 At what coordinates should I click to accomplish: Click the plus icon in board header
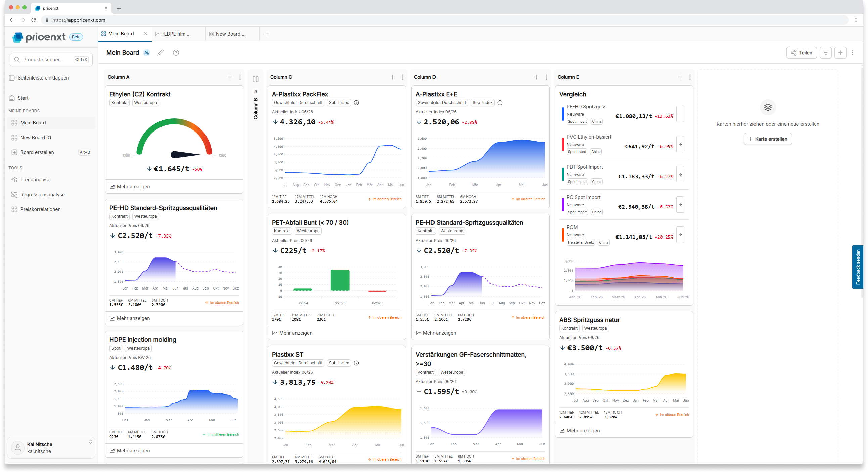[840, 53]
